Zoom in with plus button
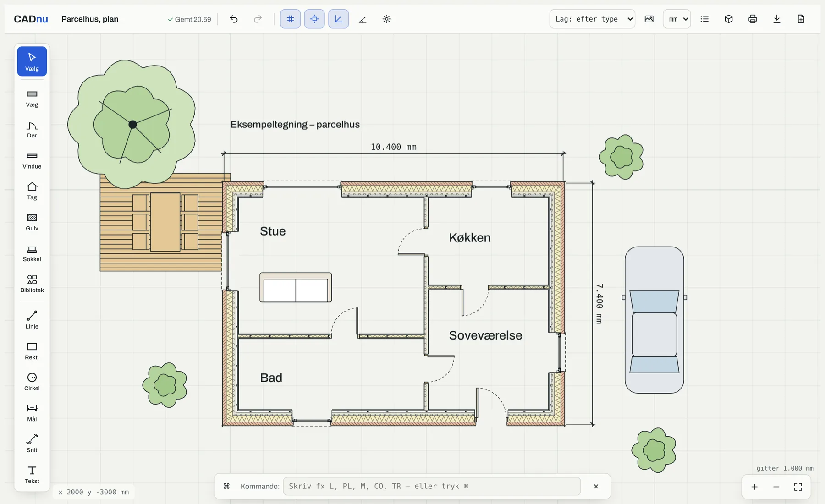 pos(754,487)
